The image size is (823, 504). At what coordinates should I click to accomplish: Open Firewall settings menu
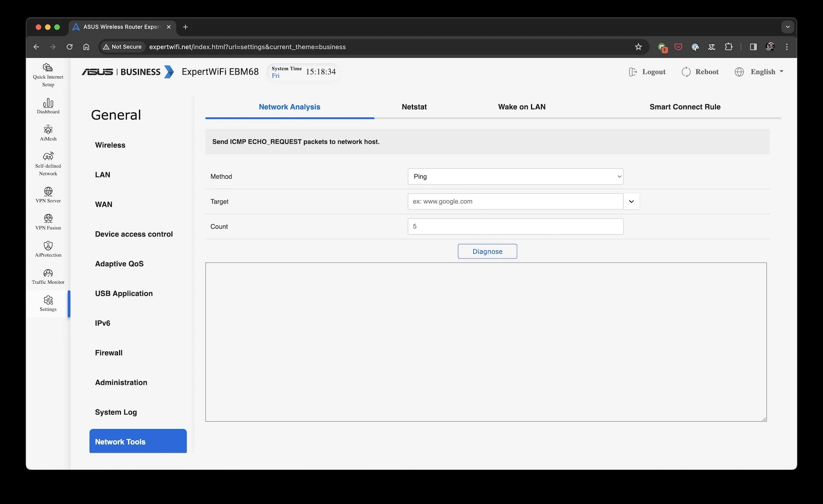[108, 353]
